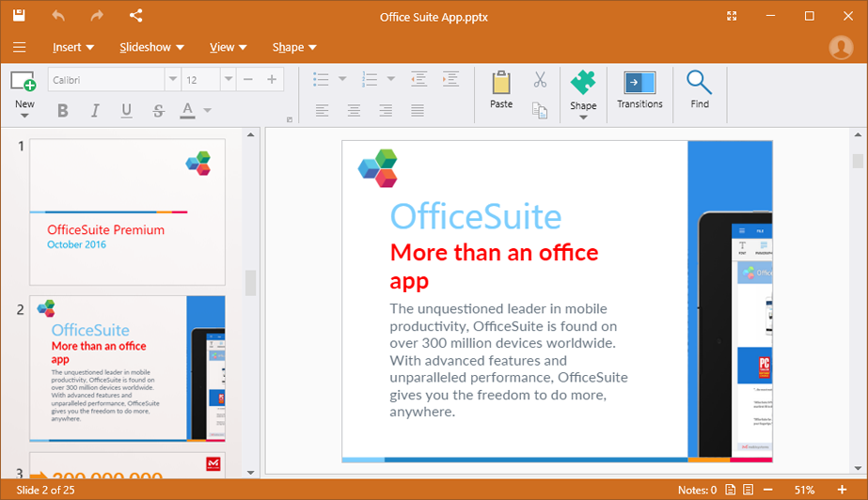
Task: Click the slide panel scrollbar thumb
Action: [251, 283]
